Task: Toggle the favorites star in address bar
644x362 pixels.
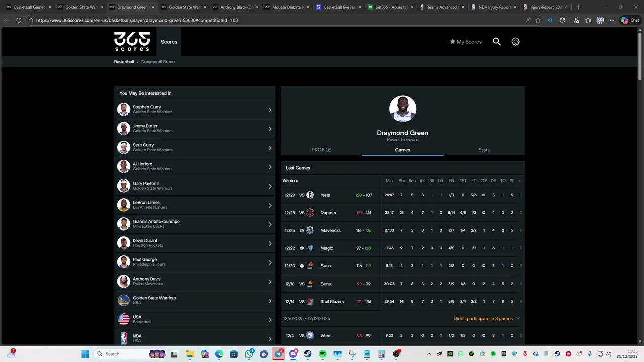Action: [x=538, y=20]
